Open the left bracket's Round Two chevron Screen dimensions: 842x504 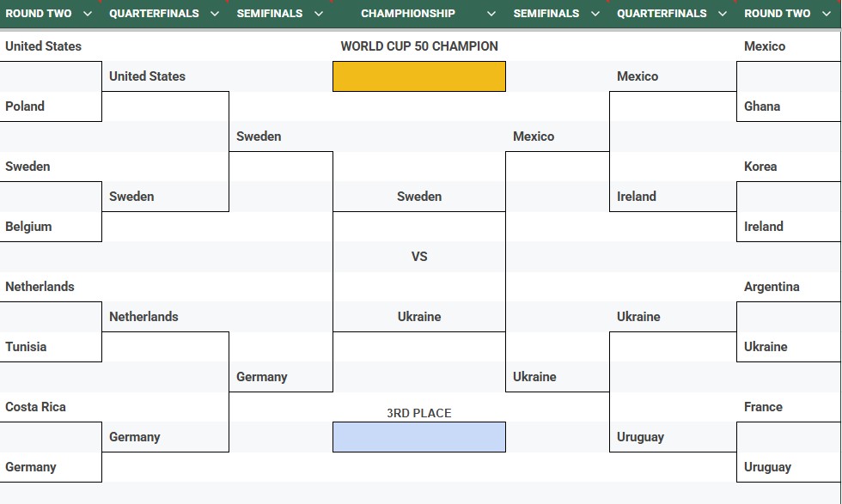click(87, 14)
